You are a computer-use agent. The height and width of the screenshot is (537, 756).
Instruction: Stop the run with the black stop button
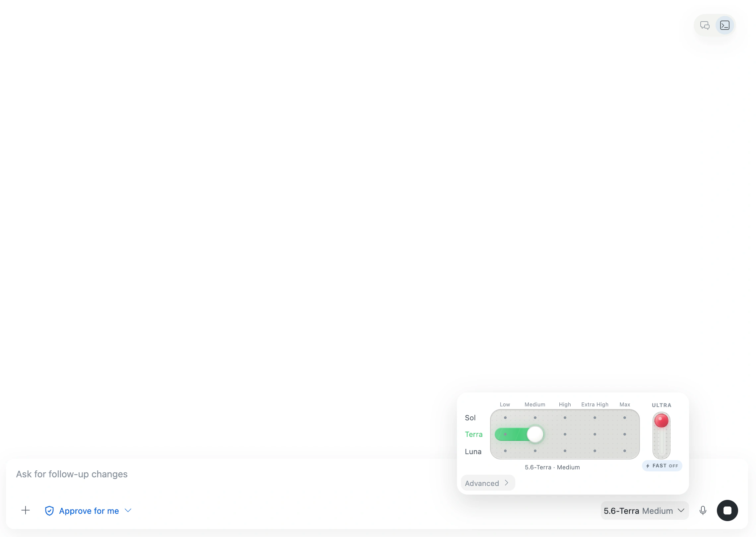click(x=727, y=510)
